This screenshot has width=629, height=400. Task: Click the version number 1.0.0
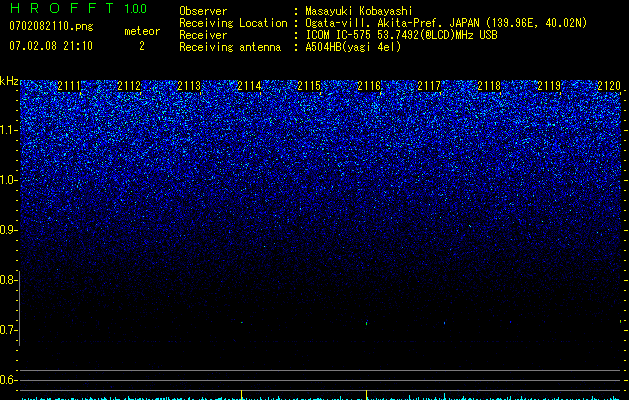coord(136,8)
